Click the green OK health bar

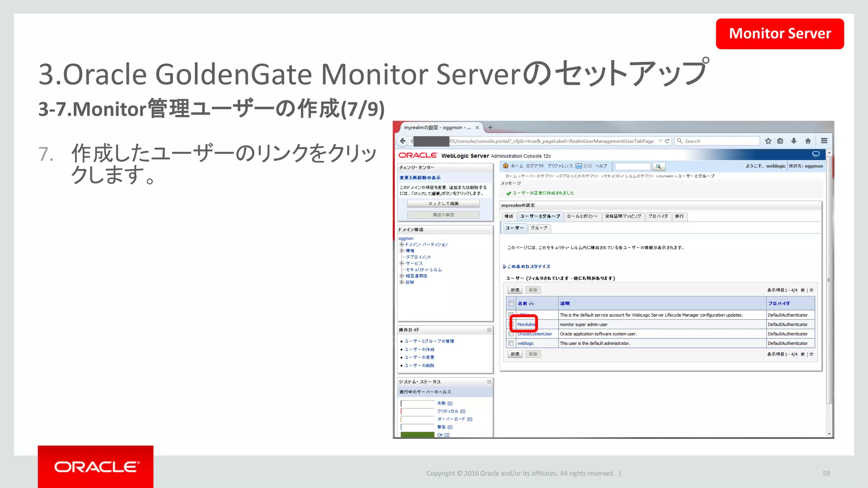(417, 435)
